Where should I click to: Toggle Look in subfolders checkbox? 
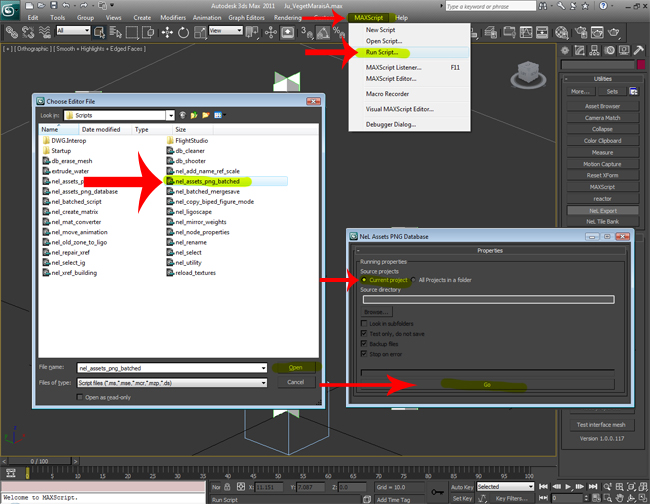[364, 323]
